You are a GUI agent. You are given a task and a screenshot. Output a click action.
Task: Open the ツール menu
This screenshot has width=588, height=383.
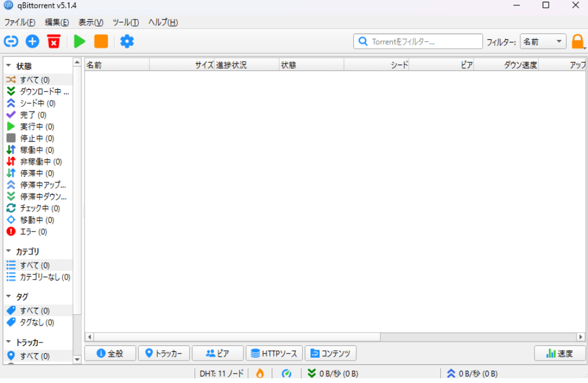[125, 22]
